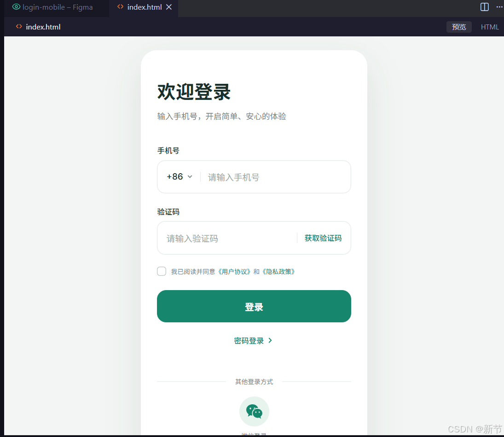The image size is (504, 437).
Task: Open the 《隐私政策》 link
Action: (278, 272)
